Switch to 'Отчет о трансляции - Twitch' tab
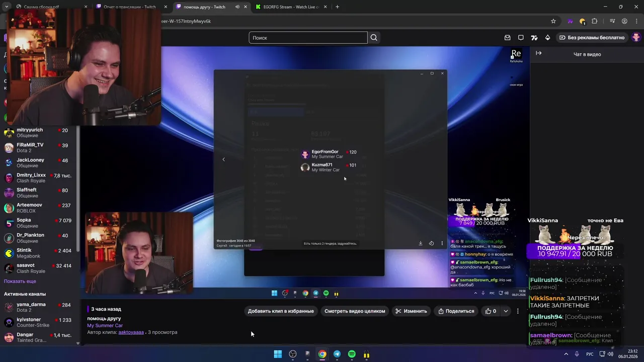Image resolution: width=644 pixels, height=362 pixels. [x=131, y=7]
